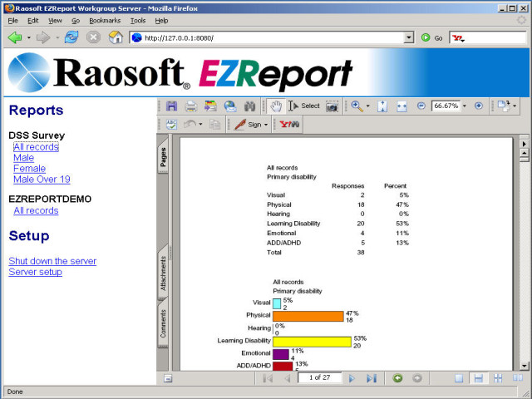Click the Fit Width icon
Image resolution: width=532 pixels, height=399 pixels.
click(401, 106)
